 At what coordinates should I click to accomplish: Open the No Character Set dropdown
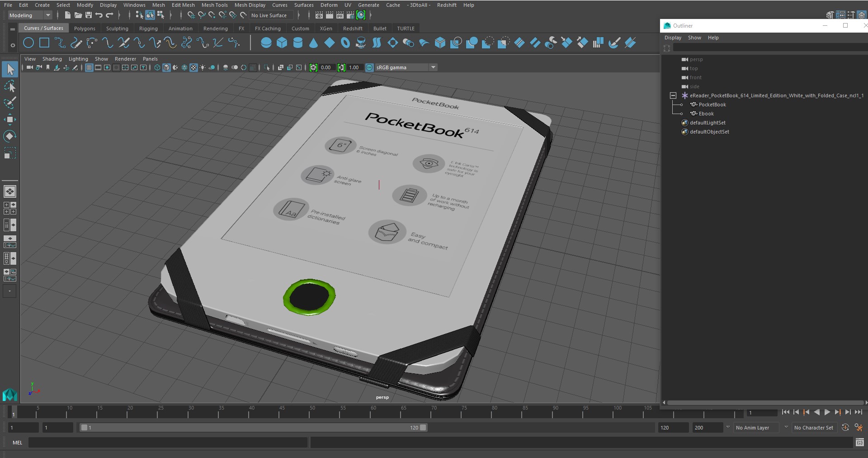tap(814, 428)
